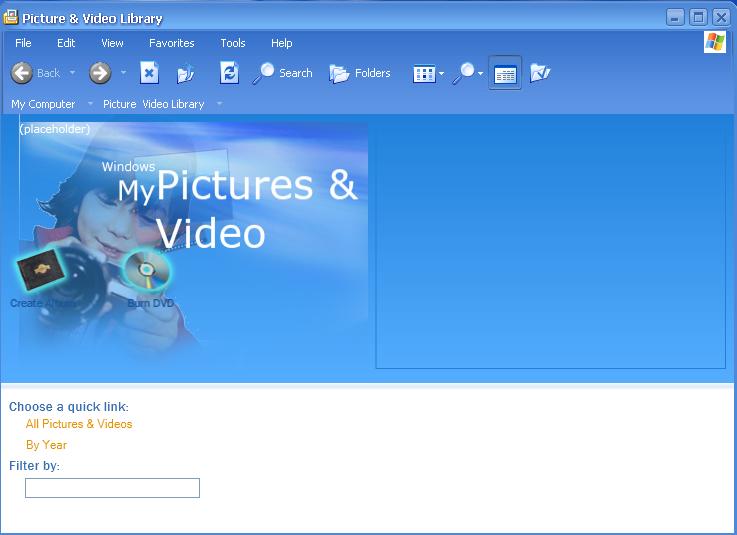This screenshot has height=535, width=737.
Task: Go back with the Back arrow button
Action: point(22,73)
